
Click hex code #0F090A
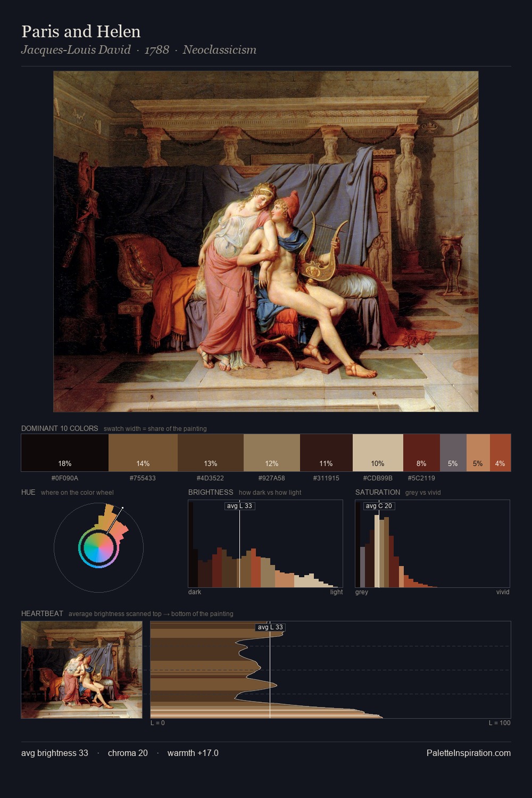[x=65, y=478]
